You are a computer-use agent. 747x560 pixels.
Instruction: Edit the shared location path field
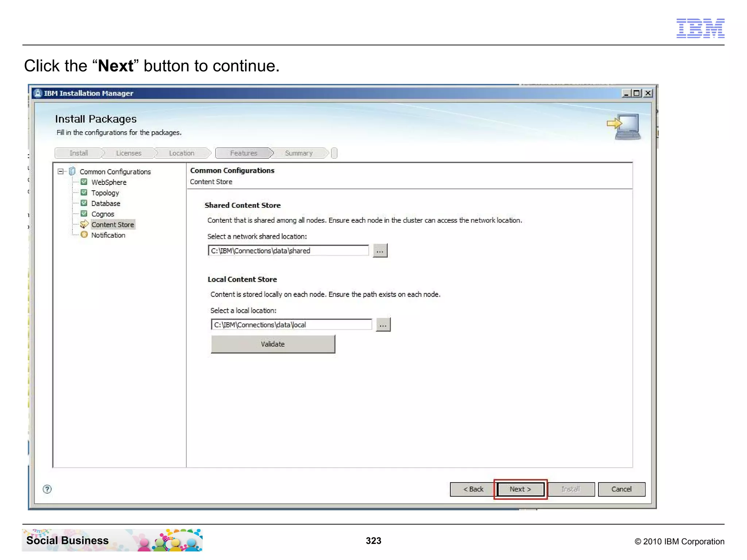pyautogui.click(x=288, y=251)
